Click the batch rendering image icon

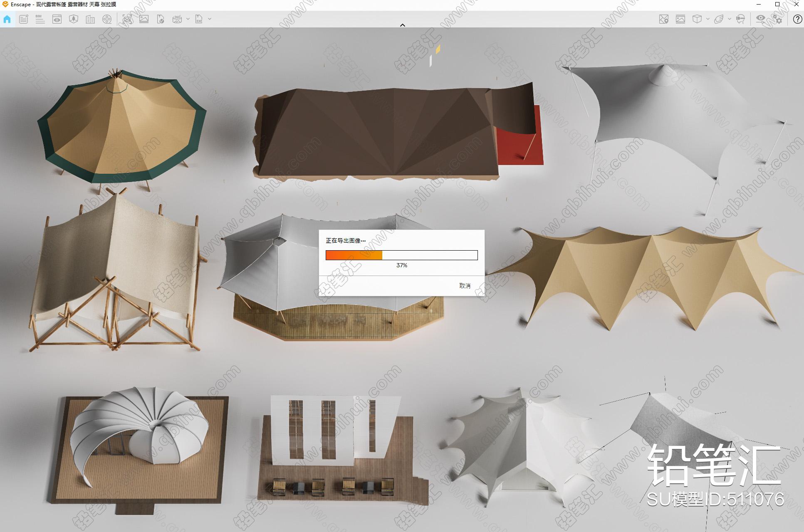point(144,19)
